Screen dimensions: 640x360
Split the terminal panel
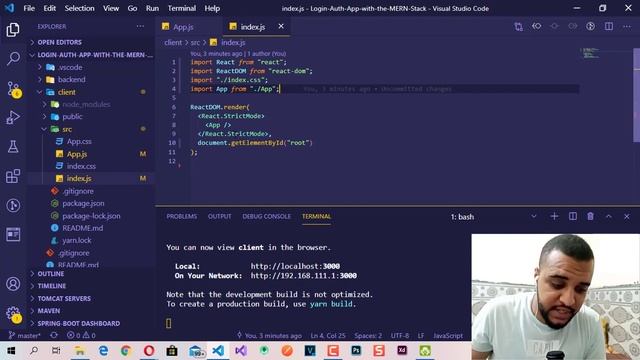click(x=573, y=216)
